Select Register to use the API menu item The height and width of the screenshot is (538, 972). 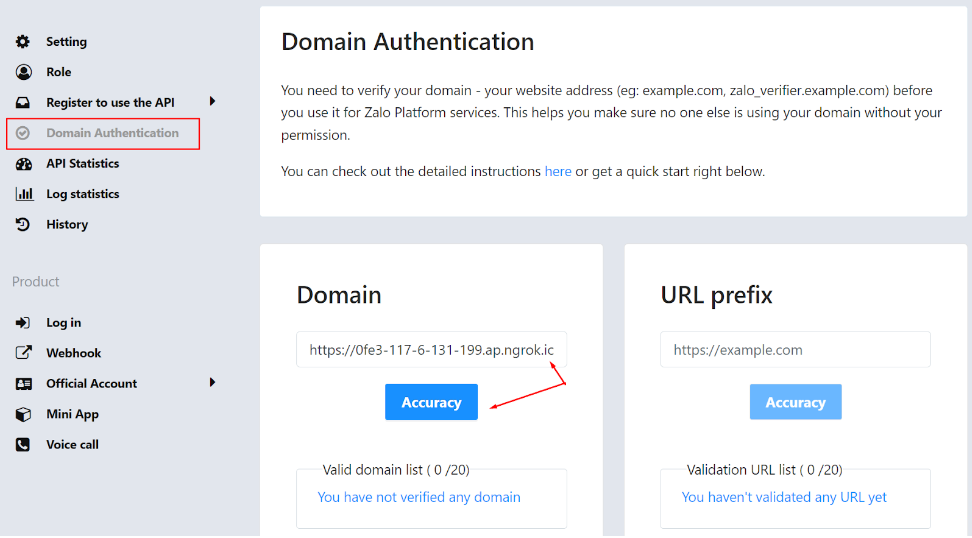click(110, 103)
